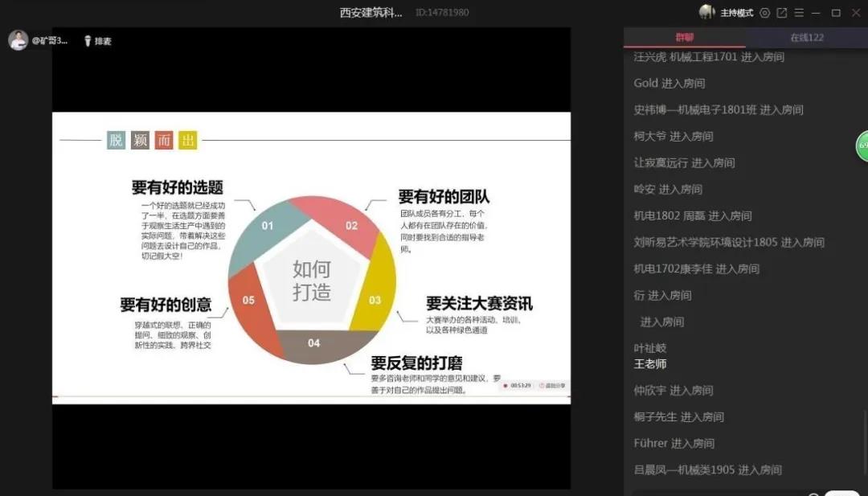Click the emoji icon beside chat input
The image size is (868, 496).
[813, 494]
